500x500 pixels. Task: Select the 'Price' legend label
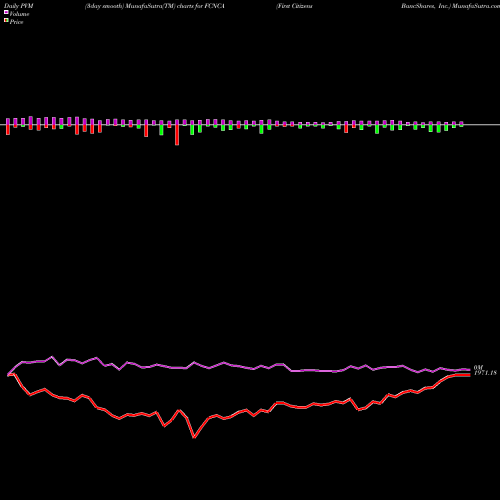pyautogui.click(x=16, y=22)
